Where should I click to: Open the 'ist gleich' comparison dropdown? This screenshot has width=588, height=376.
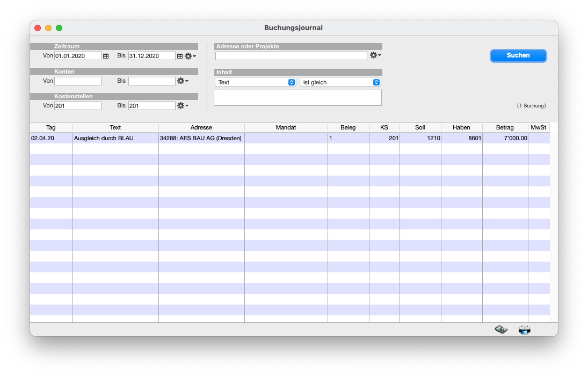tap(340, 82)
